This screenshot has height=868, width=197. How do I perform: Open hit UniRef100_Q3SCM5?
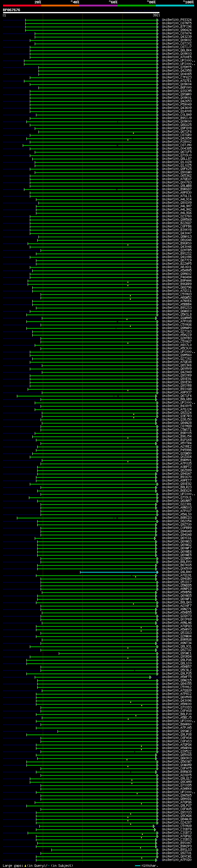(176, 91)
